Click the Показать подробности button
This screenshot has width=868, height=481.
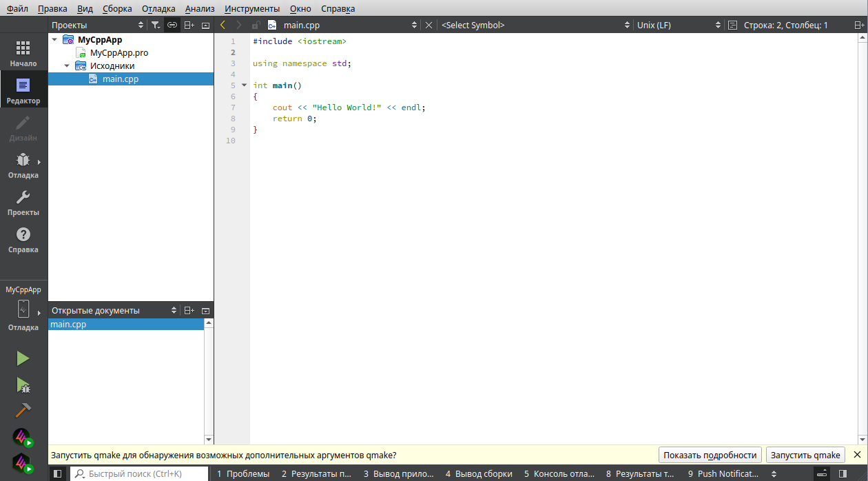pos(710,455)
